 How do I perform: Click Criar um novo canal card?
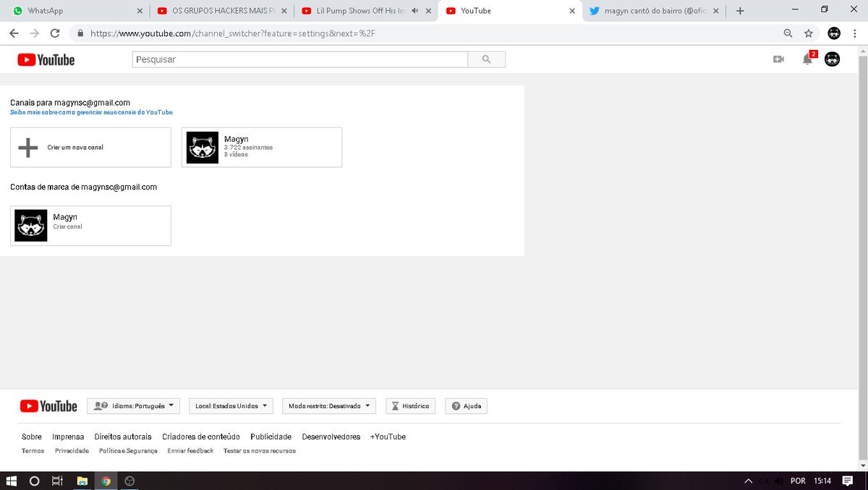pyautogui.click(x=90, y=148)
